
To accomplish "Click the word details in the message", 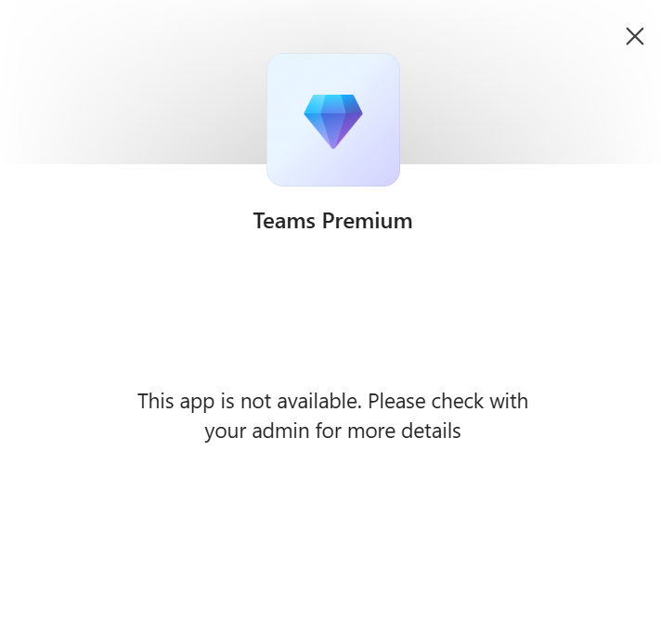I will [431, 431].
